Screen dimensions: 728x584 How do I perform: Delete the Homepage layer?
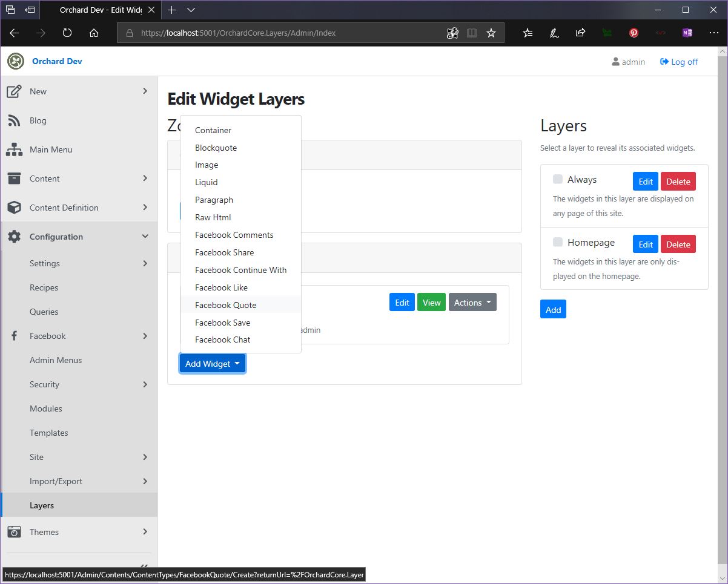point(678,244)
